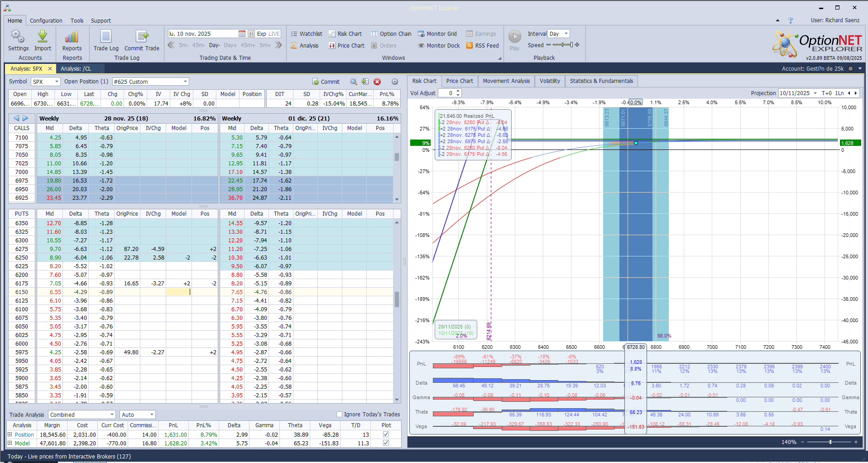Click the chart zoom slider at 140%
Viewport: 868px width, 463px height.
point(830,442)
